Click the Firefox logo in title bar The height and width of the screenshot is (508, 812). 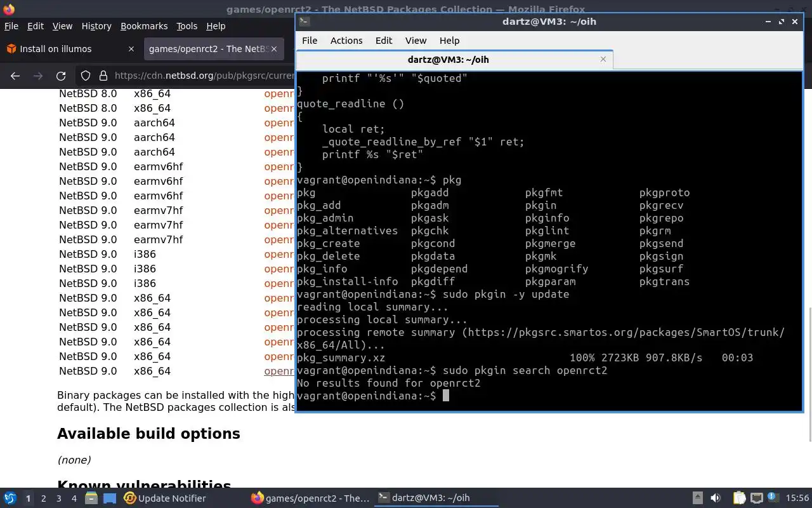pyautogui.click(x=8, y=9)
